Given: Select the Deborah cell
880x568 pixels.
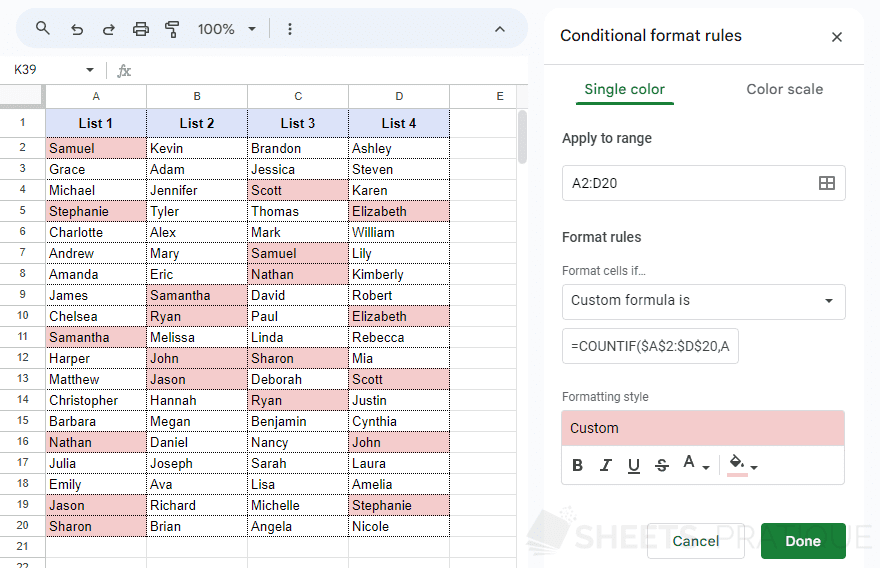Looking at the screenshot, I should pyautogui.click(x=298, y=379).
